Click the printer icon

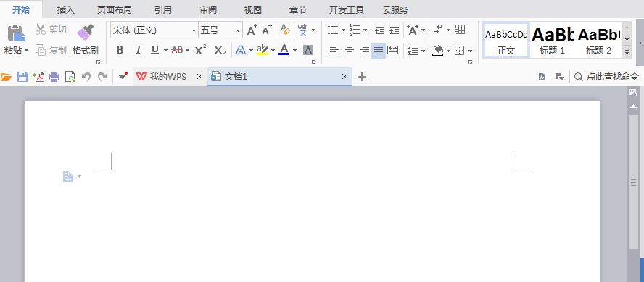tap(54, 77)
